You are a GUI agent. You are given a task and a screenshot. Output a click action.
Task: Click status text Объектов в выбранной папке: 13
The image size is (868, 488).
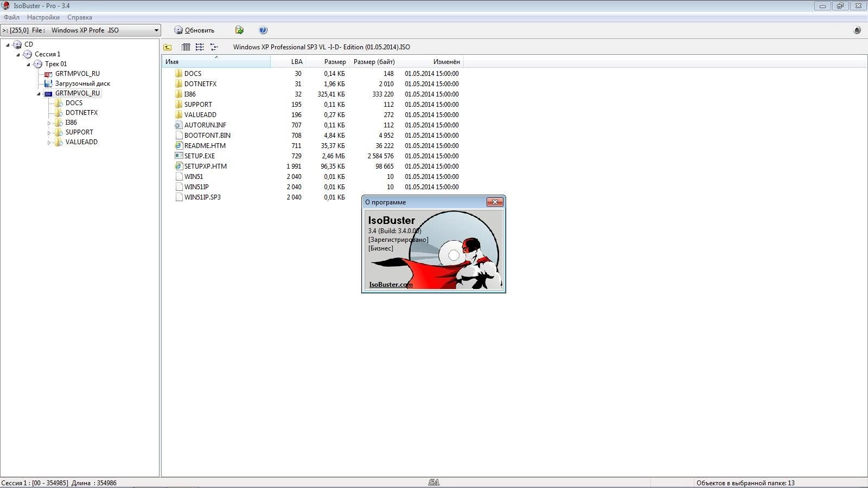tap(745, 483)
